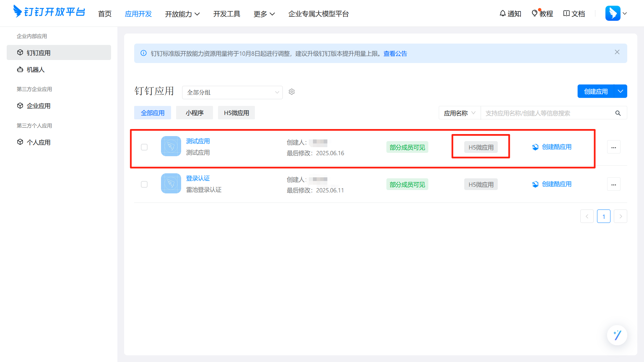644x362 pixels.
Task: Check the 登录认证 row checkbox
Action: [144, 184]
